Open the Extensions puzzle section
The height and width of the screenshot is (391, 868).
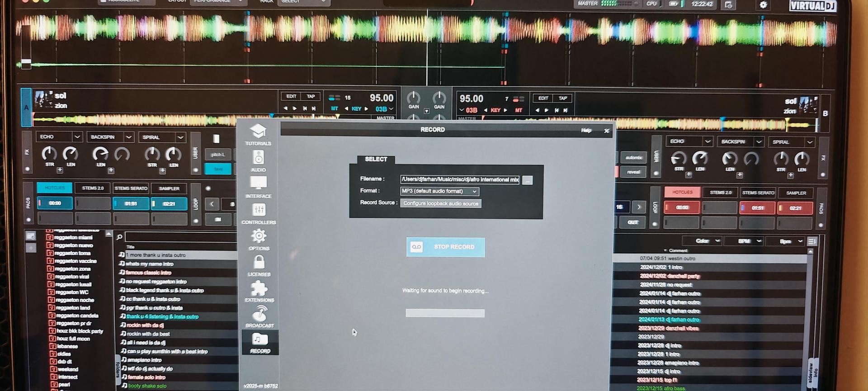point(259,291)
